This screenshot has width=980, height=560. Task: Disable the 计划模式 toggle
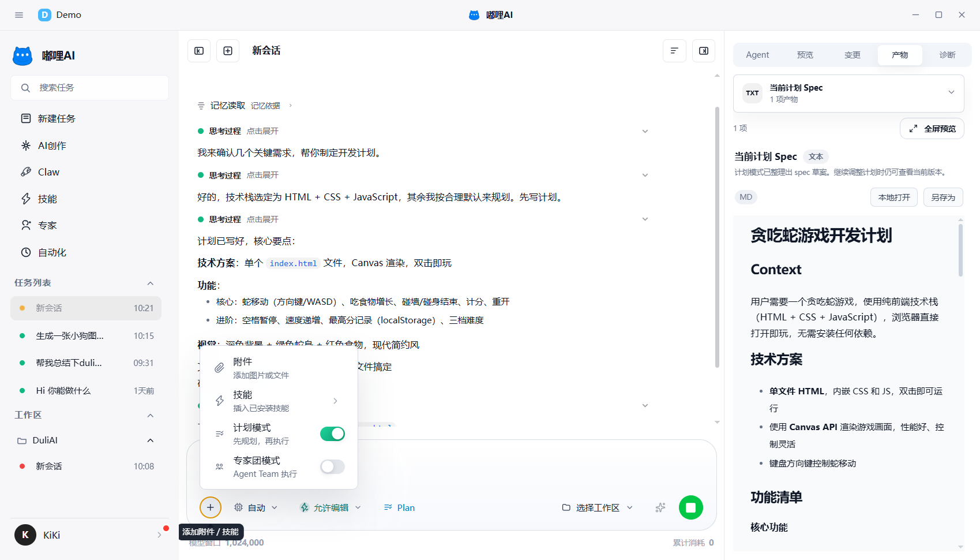click(332, 434)
